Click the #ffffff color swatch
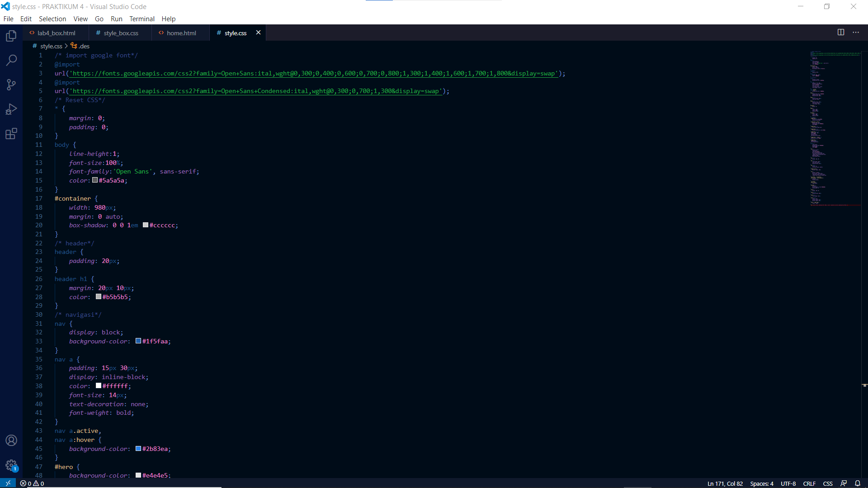This screenshot has width=868, height=488. pos(99,386)
